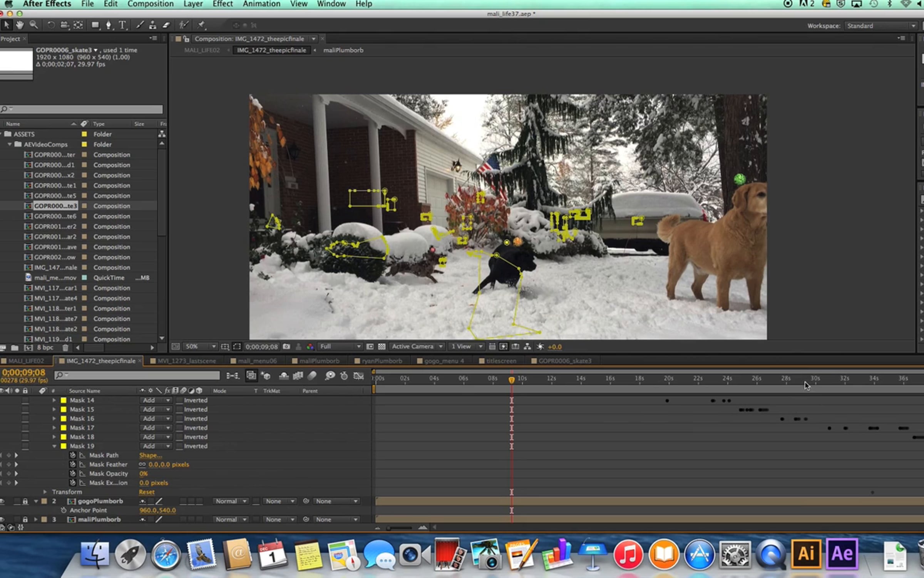Click Reset next to Transform
This screenshot has height=578, width=924.
pyautogui.click(x=146, y=492)
